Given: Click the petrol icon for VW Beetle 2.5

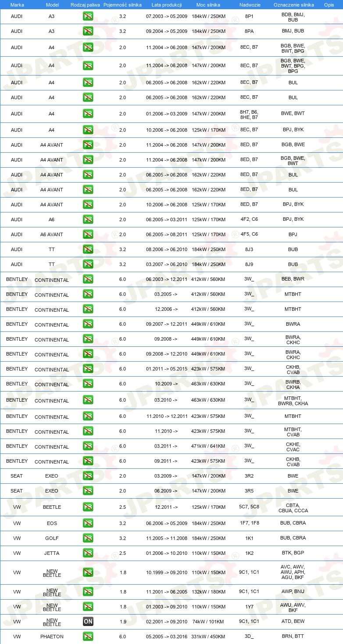Looking at the screenshot, I should pos(88,507).
